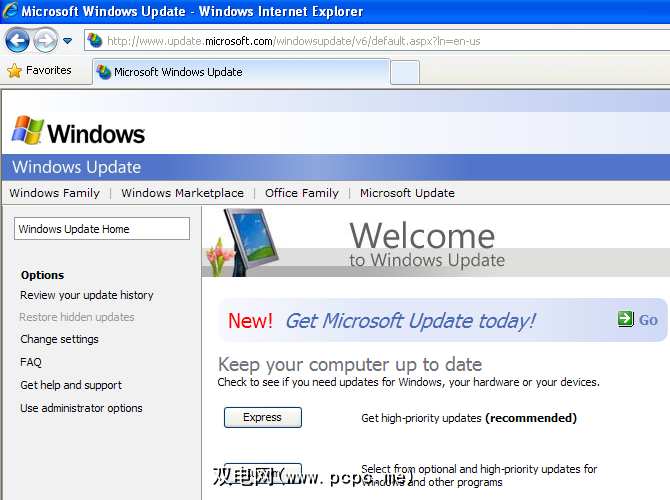
Task: Click the browser Back arrow button
Action: pyautogui.click(x=17, y=41)
